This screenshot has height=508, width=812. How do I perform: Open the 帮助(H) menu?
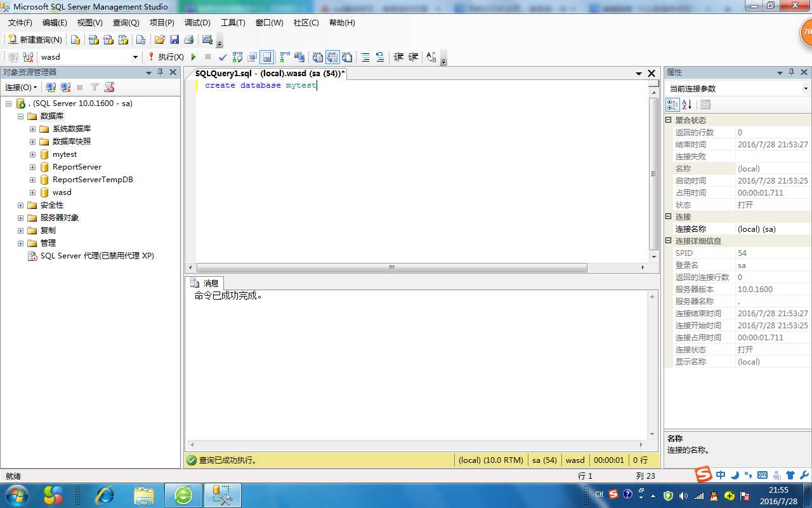pos(342,22)
